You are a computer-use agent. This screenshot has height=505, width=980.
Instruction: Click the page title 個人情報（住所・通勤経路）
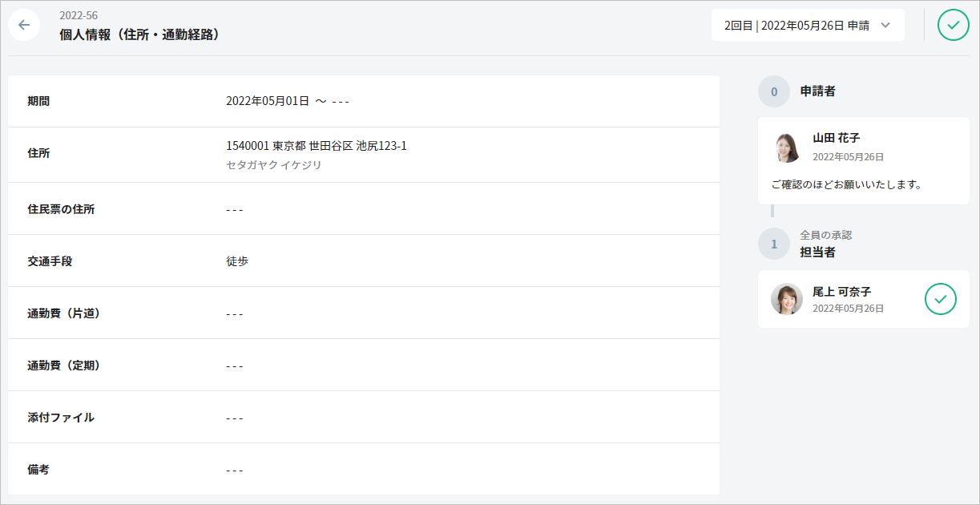tap(139, 34)
